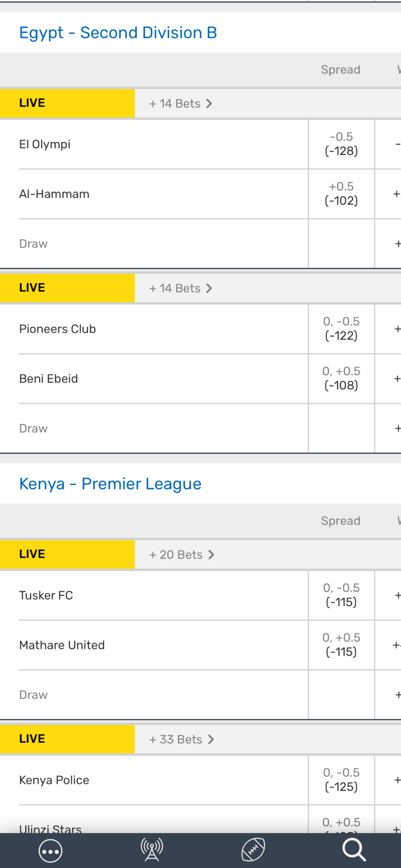This screenshot has height=868, width=401.
Task: Expand +14 Bets for El Olympi match
Action: 181,103
